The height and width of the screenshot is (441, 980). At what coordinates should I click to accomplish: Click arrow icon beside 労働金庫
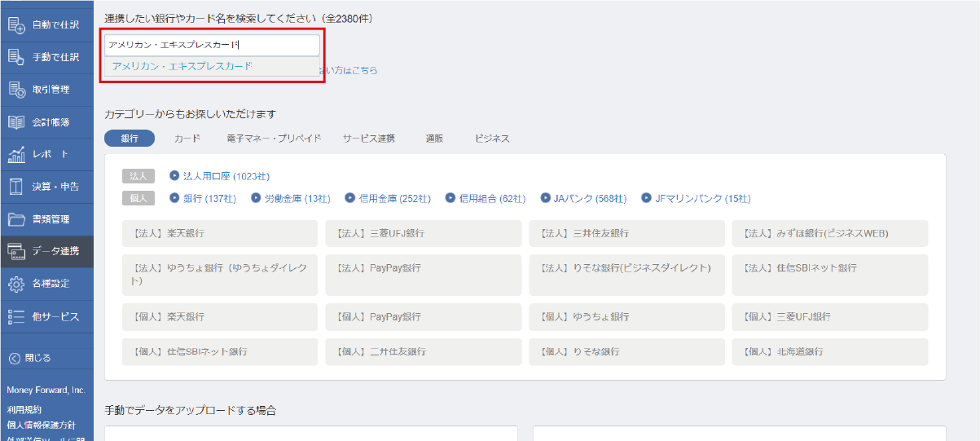pyautogui.click(x=256, y=198)
